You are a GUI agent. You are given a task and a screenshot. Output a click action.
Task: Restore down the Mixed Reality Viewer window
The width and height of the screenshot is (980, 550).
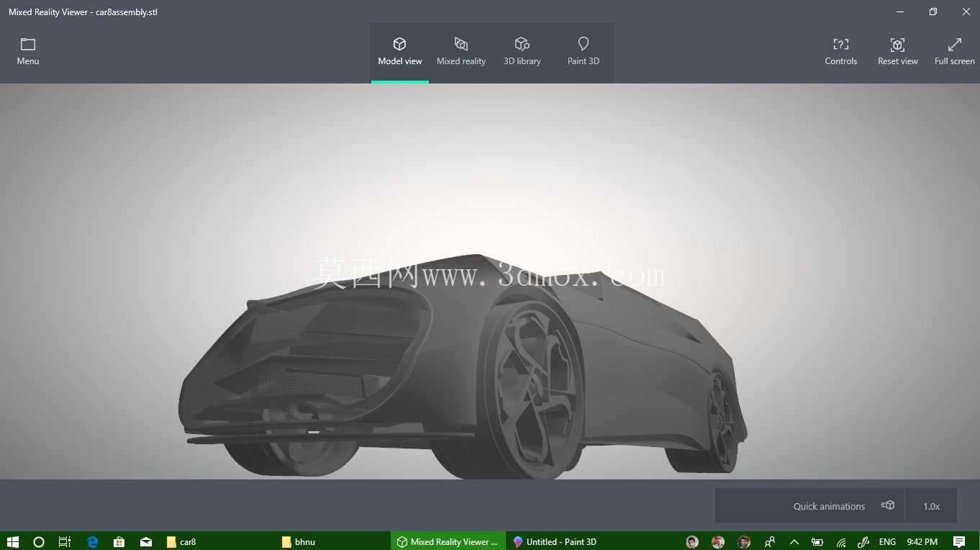coord(933,12)
